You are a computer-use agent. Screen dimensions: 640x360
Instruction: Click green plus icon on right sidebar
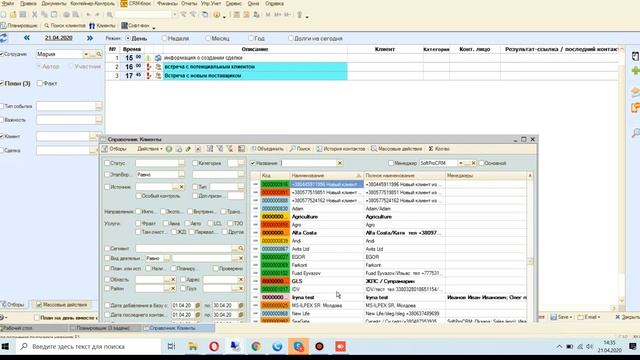pyautogui.click(x=635, y=71)
